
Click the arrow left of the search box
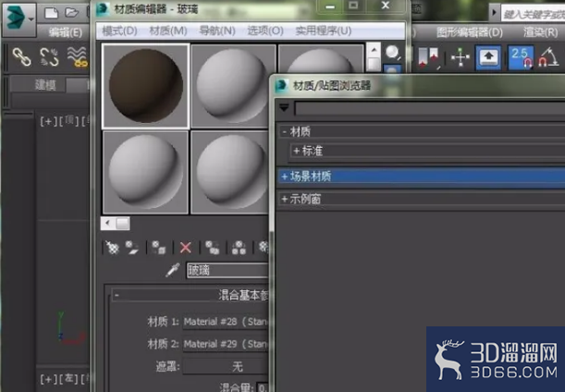click(x=494, y=13)
